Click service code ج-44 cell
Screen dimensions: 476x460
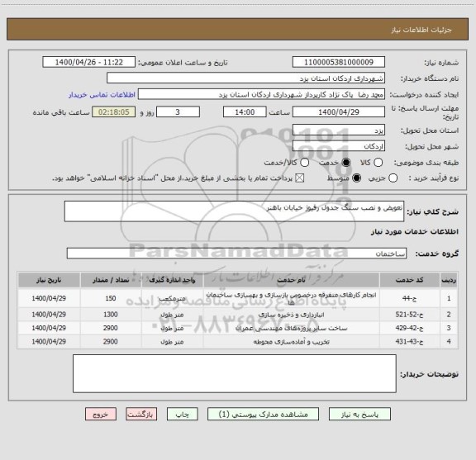click(x=410, y=298)
